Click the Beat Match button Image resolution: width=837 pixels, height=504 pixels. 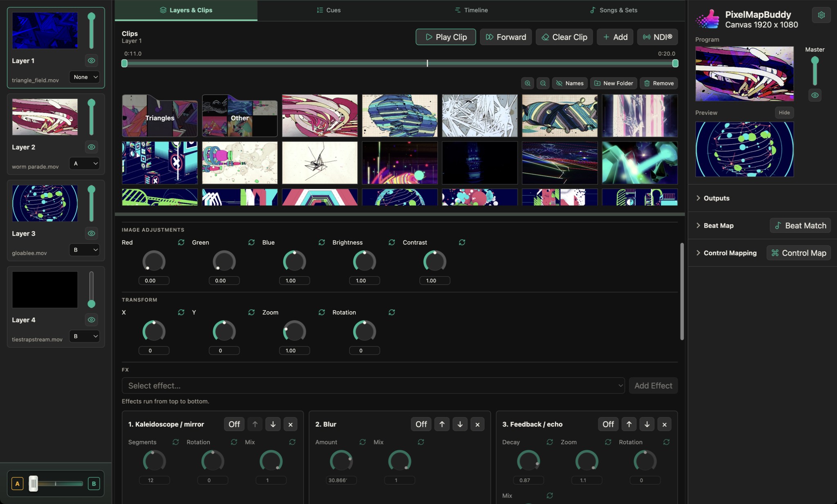point(800,225)
